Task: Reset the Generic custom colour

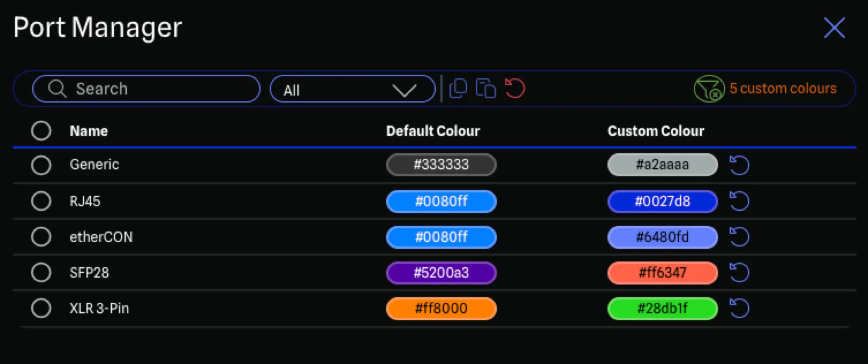Action: click(x=739, y=165)
